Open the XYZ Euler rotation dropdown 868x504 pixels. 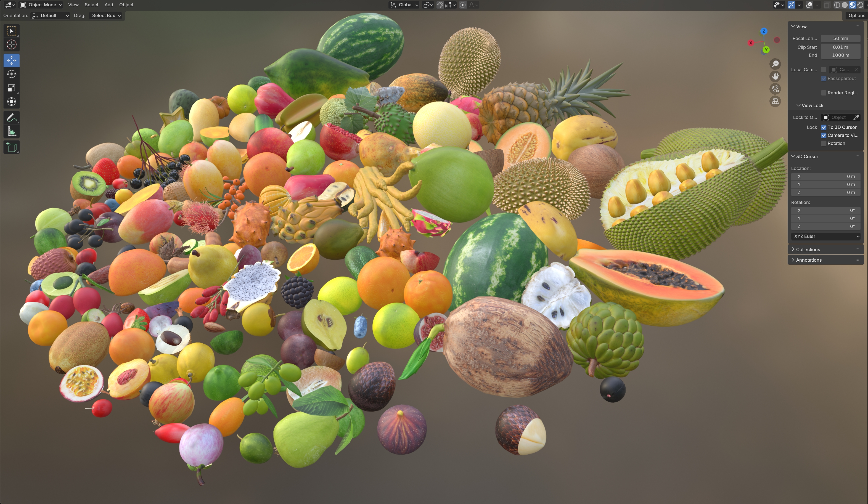point(826,237)
